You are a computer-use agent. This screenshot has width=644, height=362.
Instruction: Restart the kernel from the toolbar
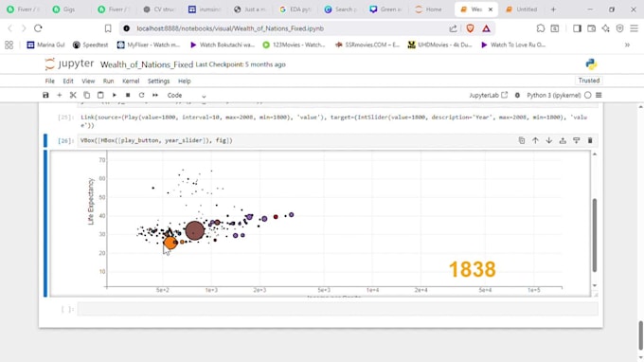point(141,95)
